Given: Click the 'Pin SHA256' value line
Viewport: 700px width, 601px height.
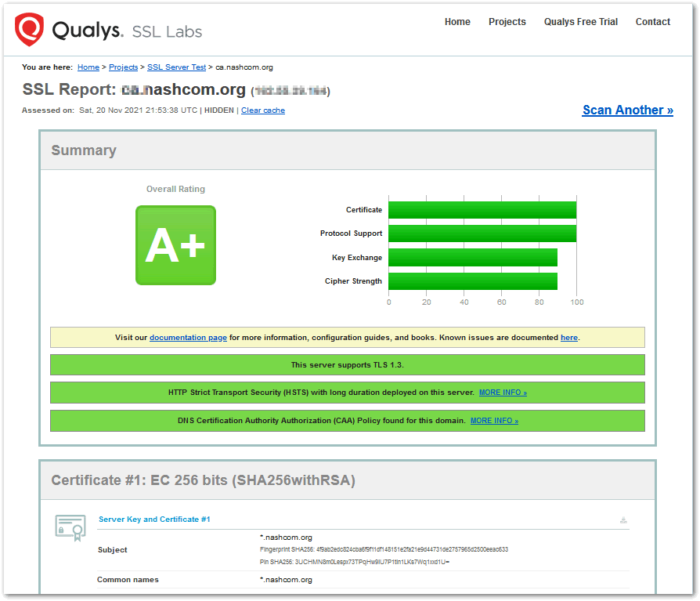Looking at the screenshot, I should pos(355,562).
